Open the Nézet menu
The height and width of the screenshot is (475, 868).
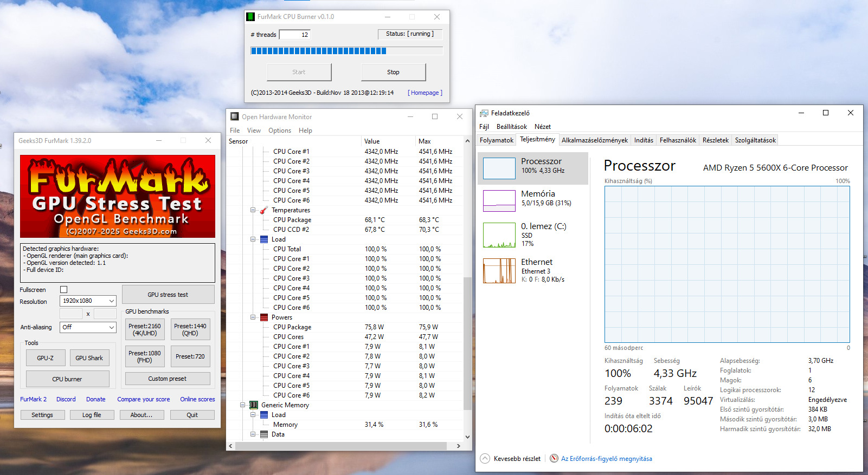click(x=543, y=127)
